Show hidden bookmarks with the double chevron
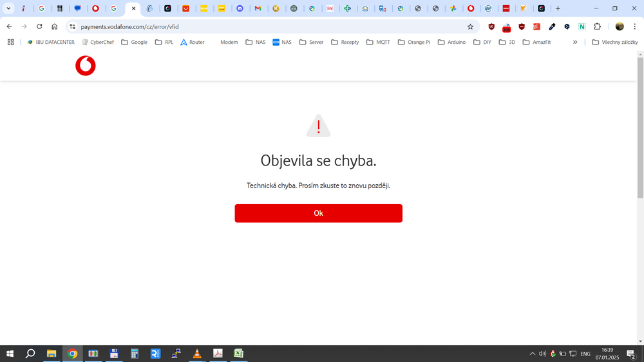Image resolution: width=644 pixels, height=362 pixels. [575, 42]
